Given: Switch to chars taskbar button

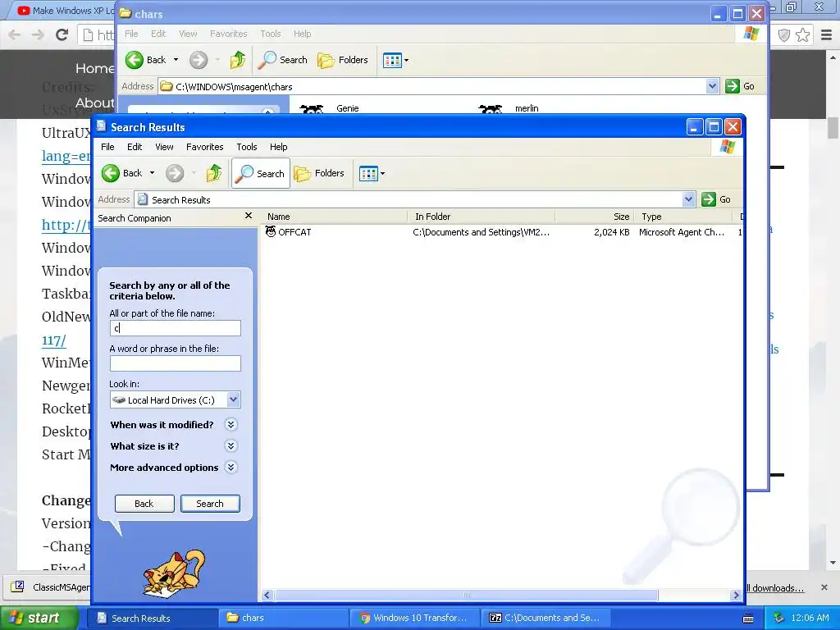Looking at the screenshot, I should tap(283, 618).
